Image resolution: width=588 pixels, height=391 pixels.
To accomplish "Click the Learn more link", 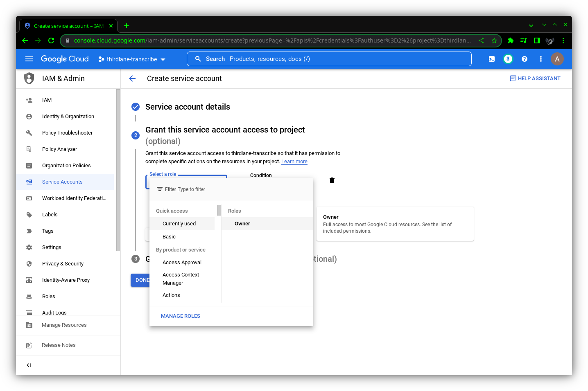I will [x=294, y=162].
